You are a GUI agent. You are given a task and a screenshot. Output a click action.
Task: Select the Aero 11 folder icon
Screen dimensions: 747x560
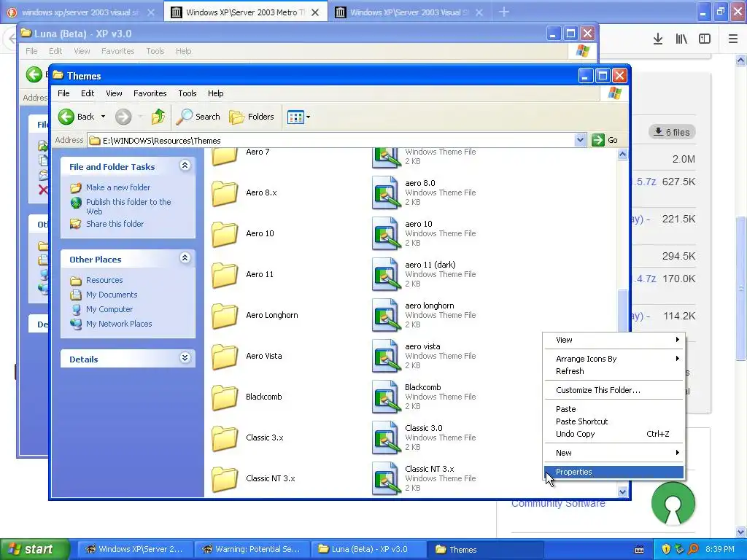tap(225, 275)
